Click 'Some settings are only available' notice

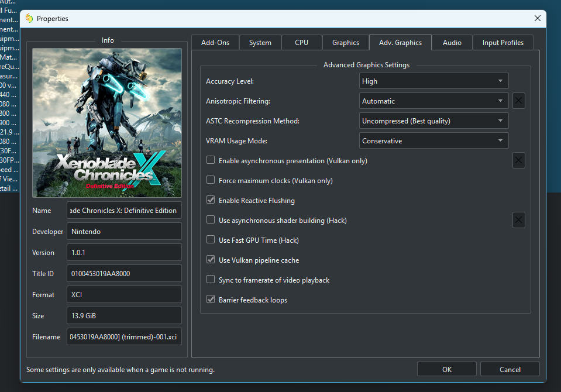[121, 369]
